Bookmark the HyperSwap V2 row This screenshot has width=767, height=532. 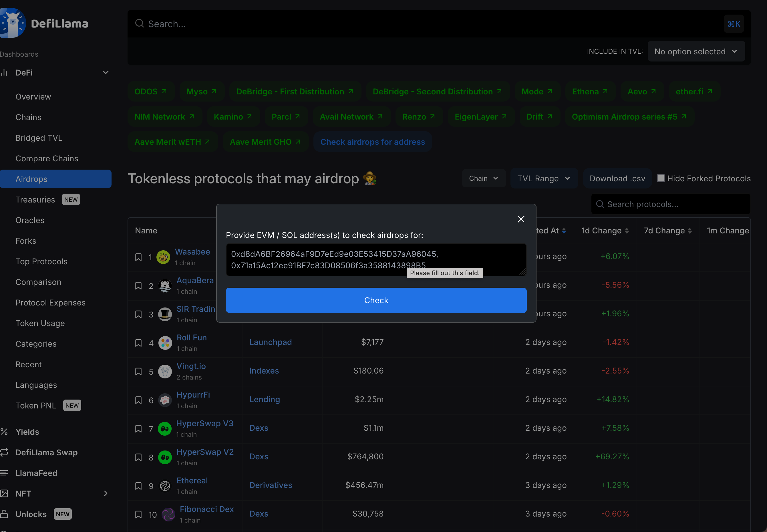[x=138, y=457]
